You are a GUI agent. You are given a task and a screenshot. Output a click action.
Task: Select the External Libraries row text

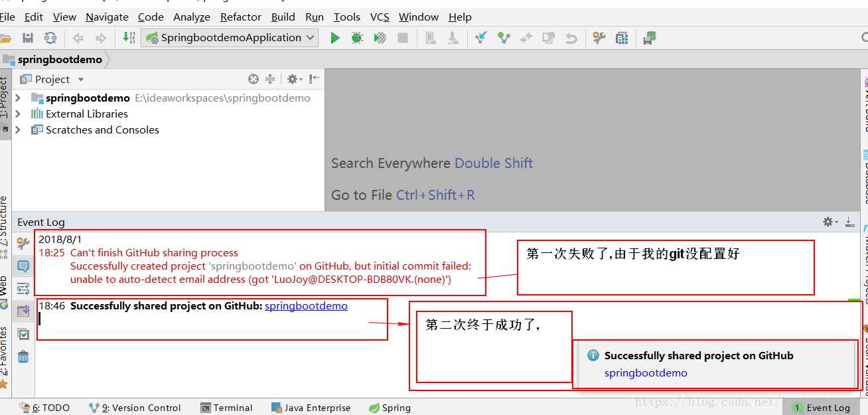pos(87,114)
